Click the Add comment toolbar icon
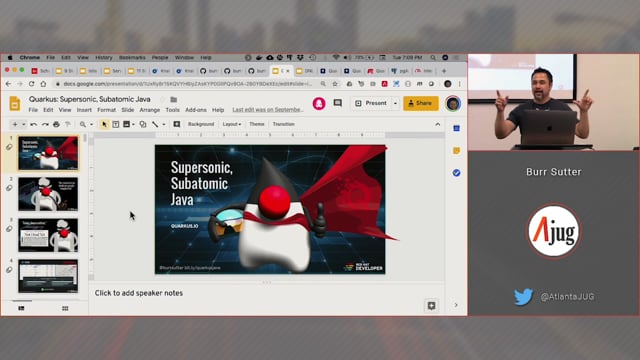 click(x=177, y=124)
